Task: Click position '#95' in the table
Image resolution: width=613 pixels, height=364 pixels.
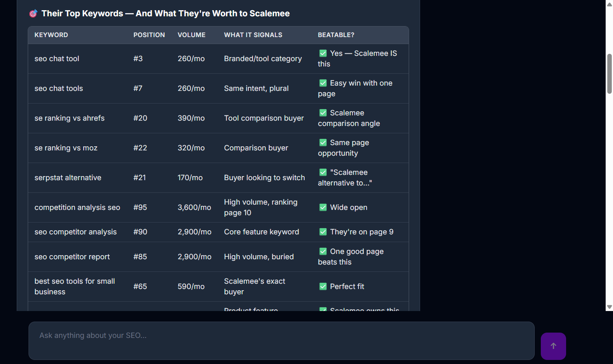Action: pyautogui.click(x=140, y=207)
